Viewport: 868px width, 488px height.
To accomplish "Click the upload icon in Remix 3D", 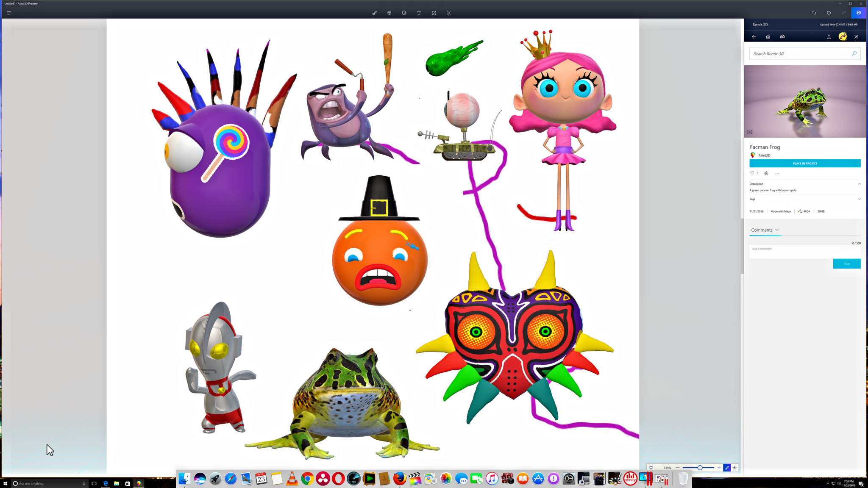I will 829,36.
